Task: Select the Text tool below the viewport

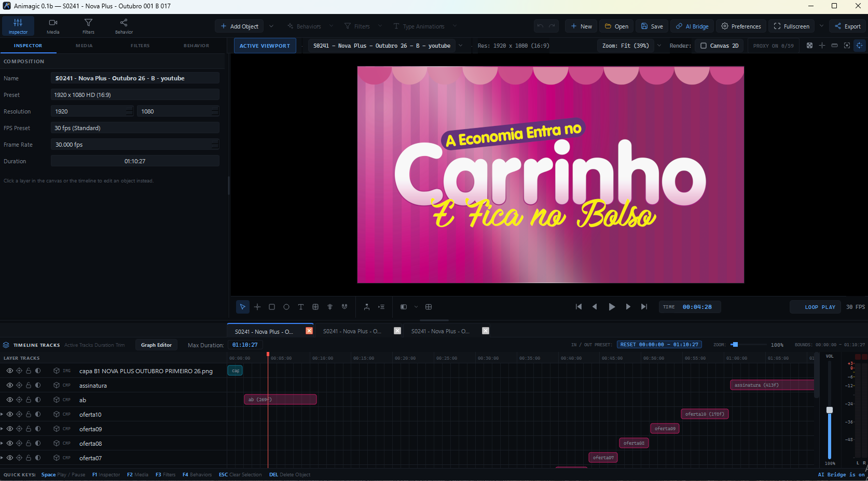Action: [301, 307]
